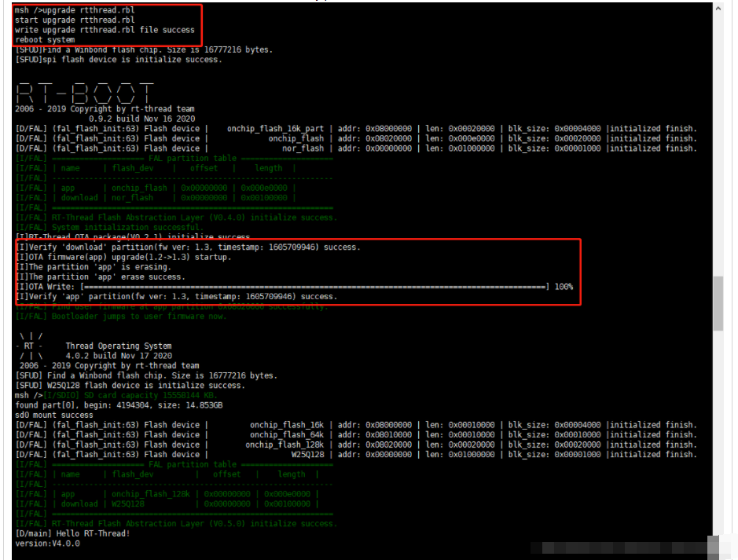Click the Verify 'download' partition success line

click(188, 247)
